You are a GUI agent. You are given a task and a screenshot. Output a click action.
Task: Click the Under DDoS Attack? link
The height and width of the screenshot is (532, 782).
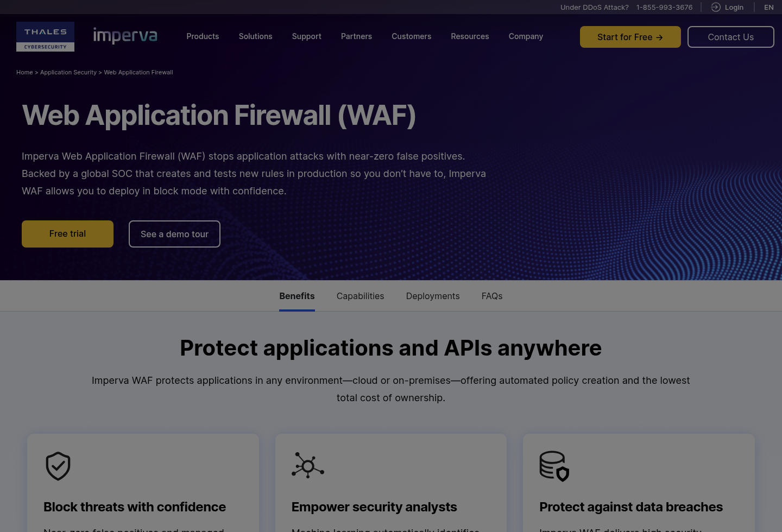coord(595,7)
